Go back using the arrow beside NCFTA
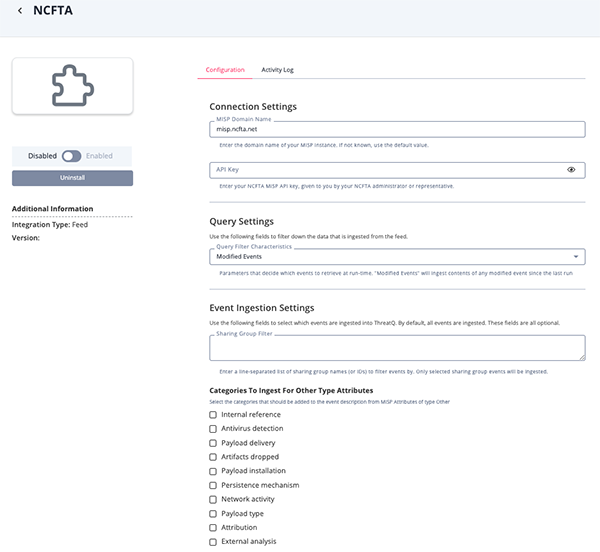600x552 pixels. tap(20, 11)
